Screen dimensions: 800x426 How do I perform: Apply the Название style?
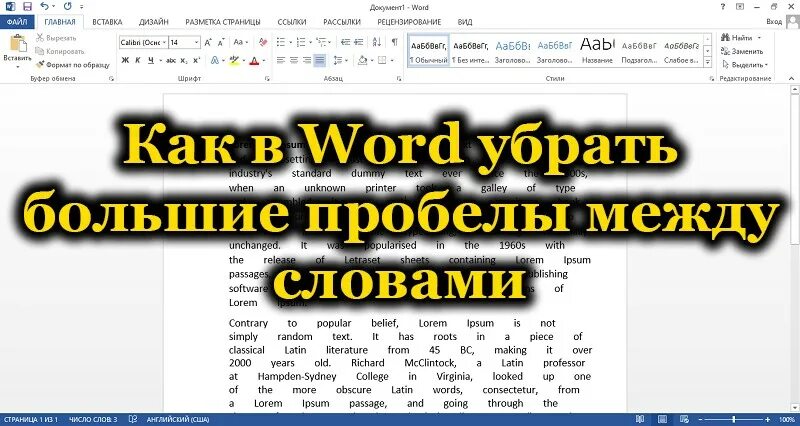click(597, 50)
